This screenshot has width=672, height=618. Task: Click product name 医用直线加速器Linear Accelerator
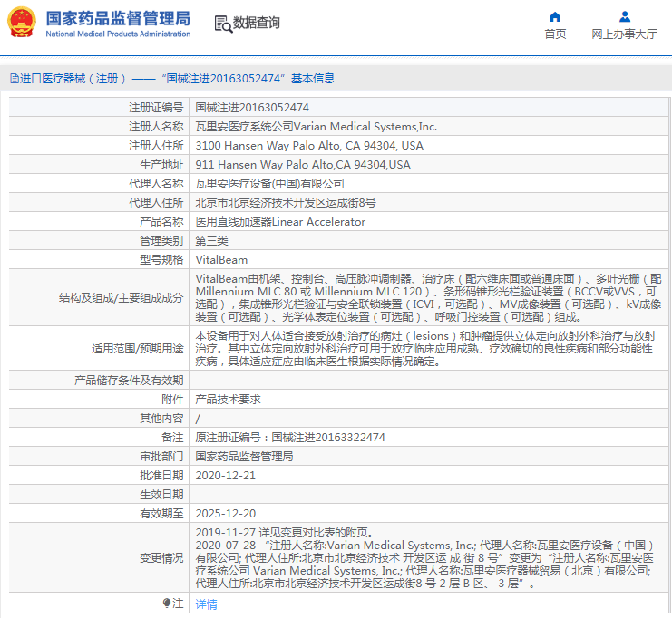[280, 222]
